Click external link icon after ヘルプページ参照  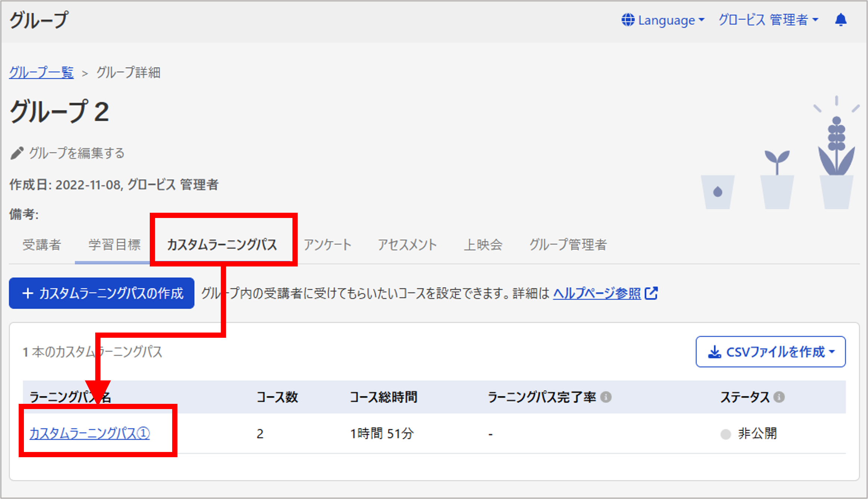[x=651, y=293]
